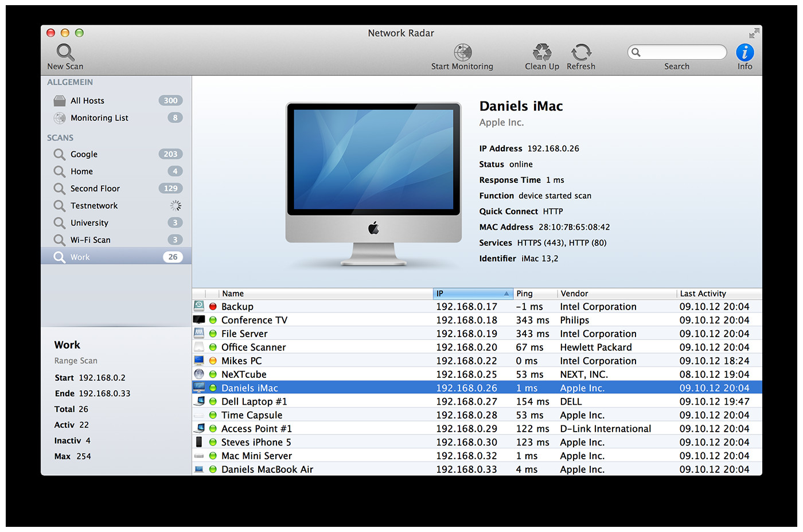Click the Dell Laptop #1 device icon
Screen dimensions: 803x532
[x=199, y=401]
